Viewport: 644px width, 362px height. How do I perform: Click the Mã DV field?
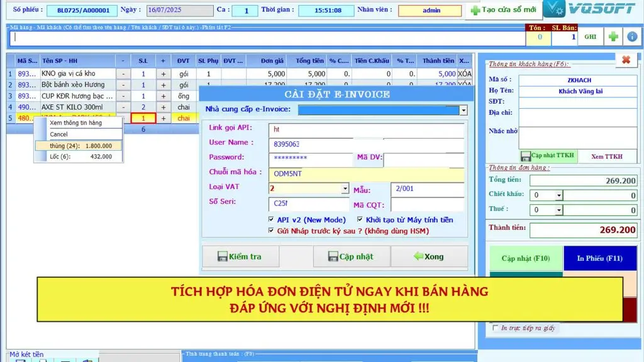tap(424, 160)
